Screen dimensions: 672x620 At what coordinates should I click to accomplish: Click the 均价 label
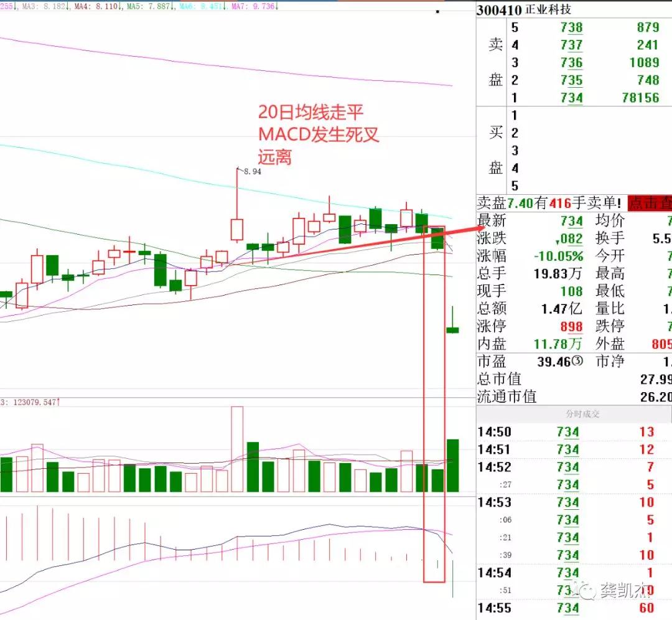pos(610,221)
